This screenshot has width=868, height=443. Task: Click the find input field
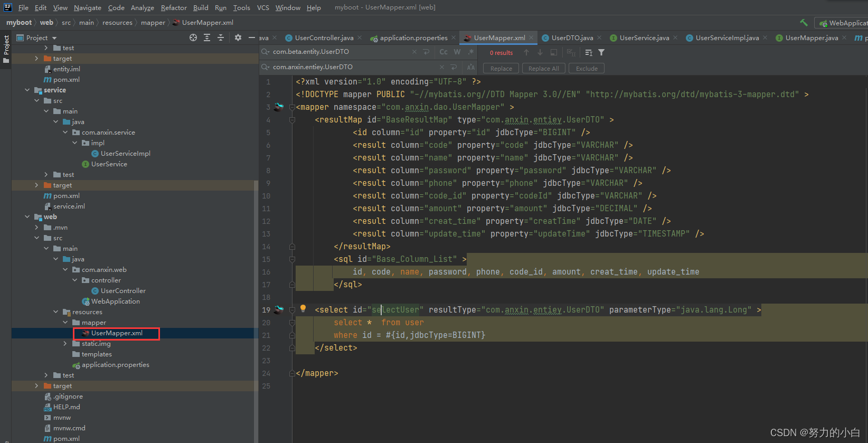341,52
